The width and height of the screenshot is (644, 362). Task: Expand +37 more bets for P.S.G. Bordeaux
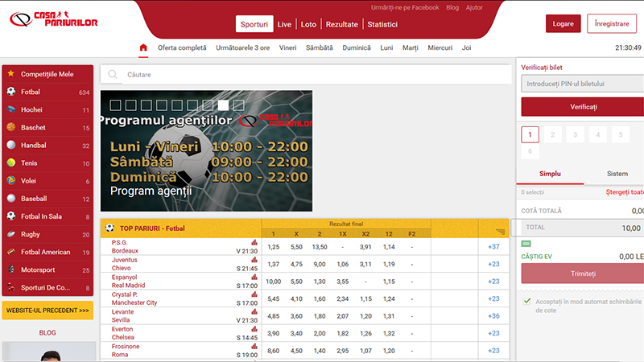[x=493, y=247]
